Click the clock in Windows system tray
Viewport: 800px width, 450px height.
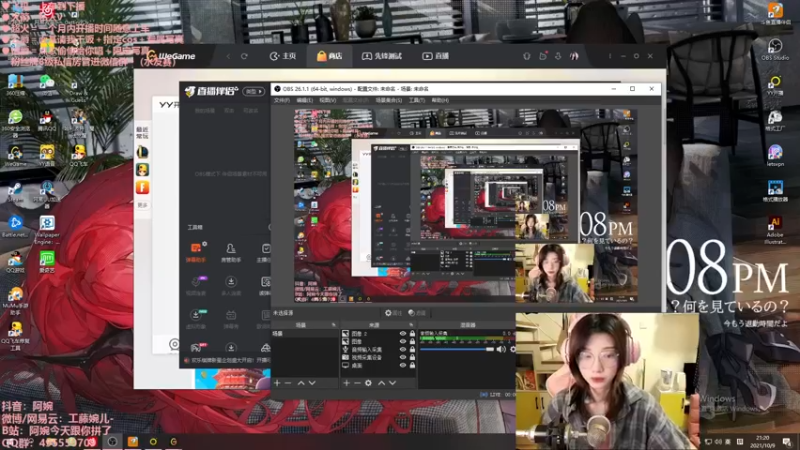(762, 441)
